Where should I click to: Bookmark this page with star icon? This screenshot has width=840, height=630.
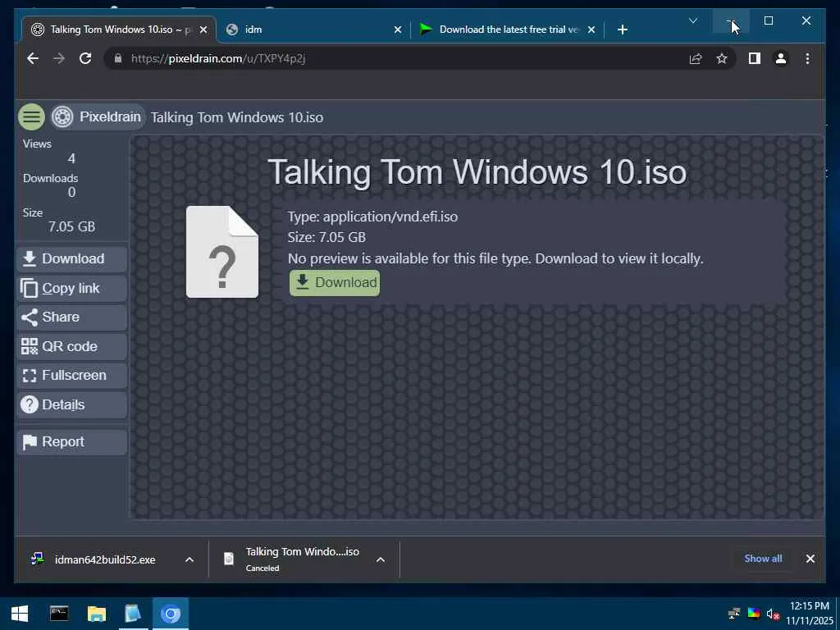722,58
